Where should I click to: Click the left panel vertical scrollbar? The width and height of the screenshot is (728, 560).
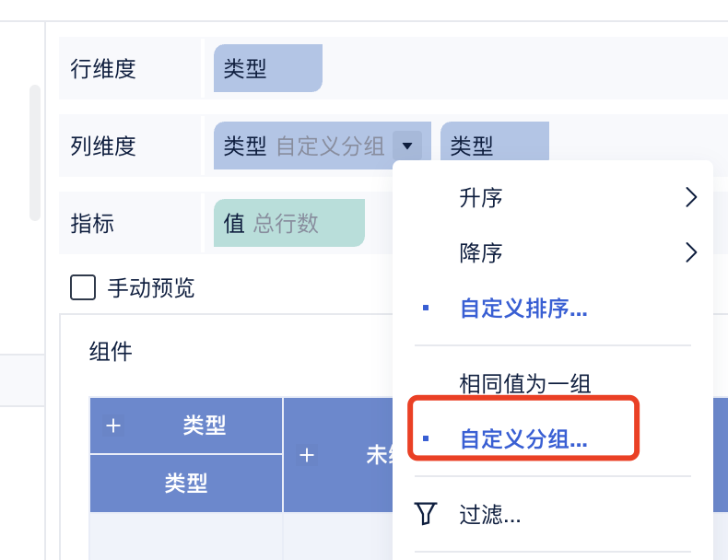[x=35, y=153]
